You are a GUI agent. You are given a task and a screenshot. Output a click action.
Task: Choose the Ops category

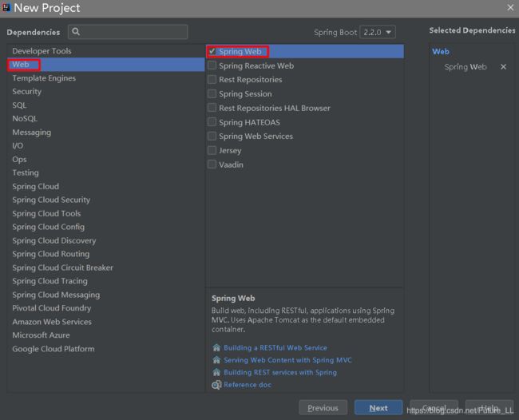pyautogui.click(x=106, y=159)
